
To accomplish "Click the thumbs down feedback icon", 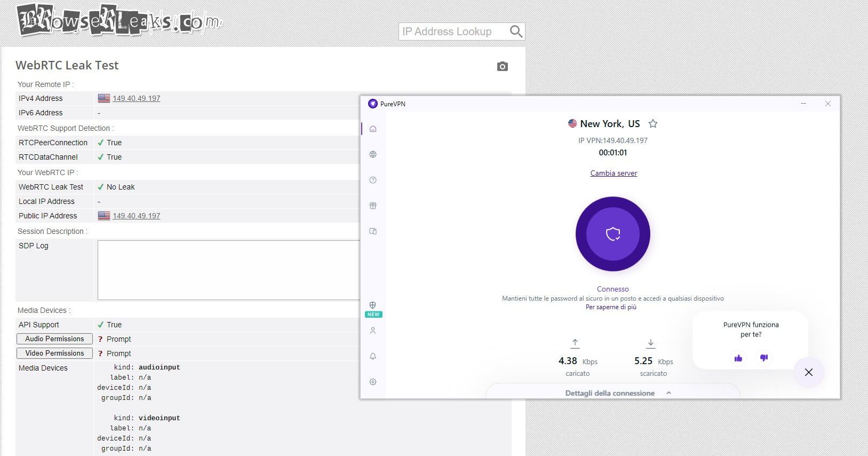I will 763,358.
